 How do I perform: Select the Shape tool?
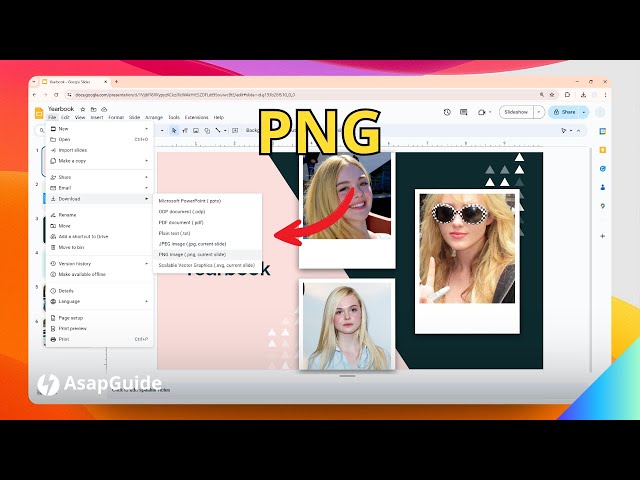[x=207, y=131]
